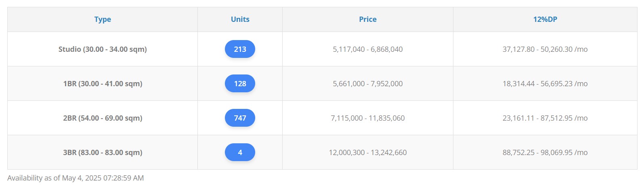Select the 1BR (30.00 - 41.00 sqm) row label
Screen dimensions: 644x185
pos(103,83)
